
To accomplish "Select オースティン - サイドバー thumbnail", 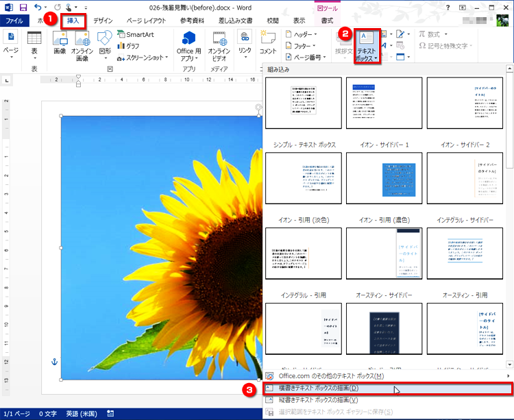I will [x=384, y=254].
